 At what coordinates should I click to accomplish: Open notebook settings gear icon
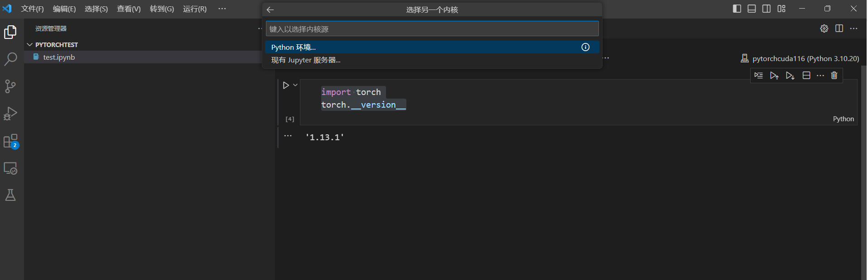[824, 28]
